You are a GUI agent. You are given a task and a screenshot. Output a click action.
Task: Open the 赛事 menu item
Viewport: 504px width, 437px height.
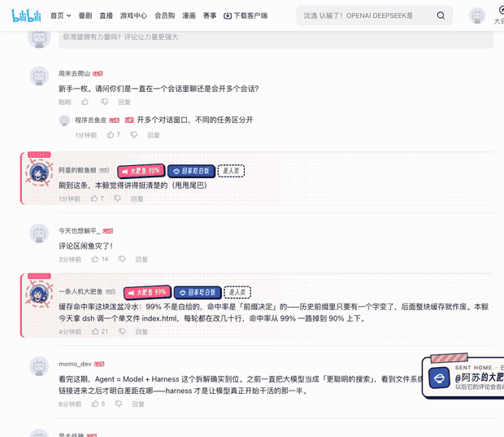coord(210,15)
